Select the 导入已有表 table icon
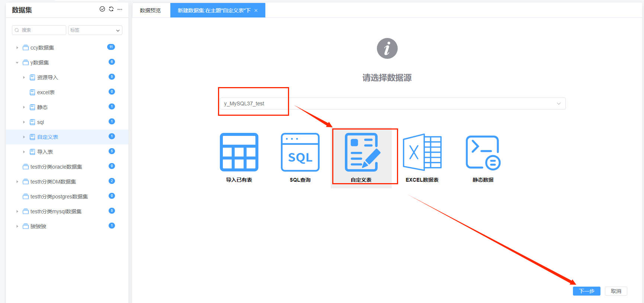Screen dimensions: 644x303 click(x=239, y=152)
